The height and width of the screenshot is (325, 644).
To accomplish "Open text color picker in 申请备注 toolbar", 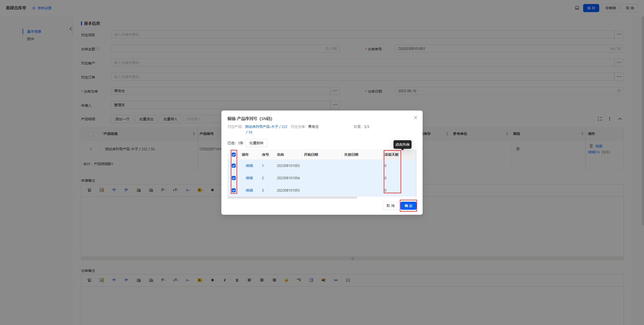I will pos(188,190).
